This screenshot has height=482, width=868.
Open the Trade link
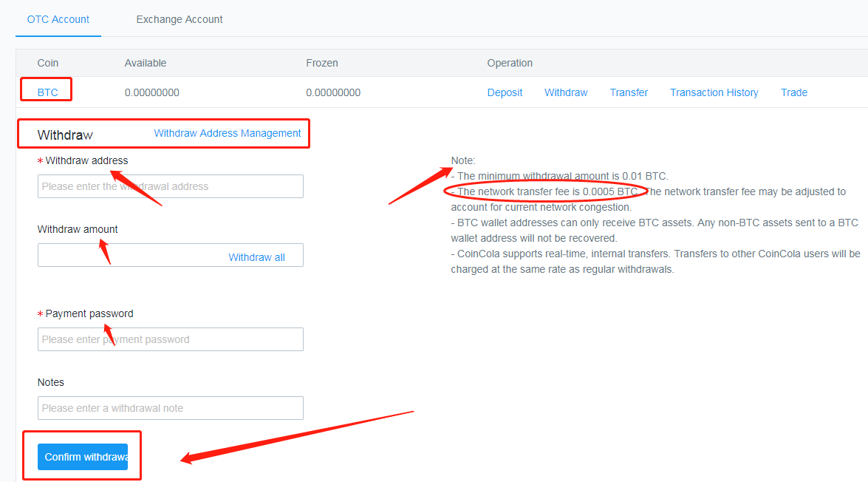[x=794, y=92]
